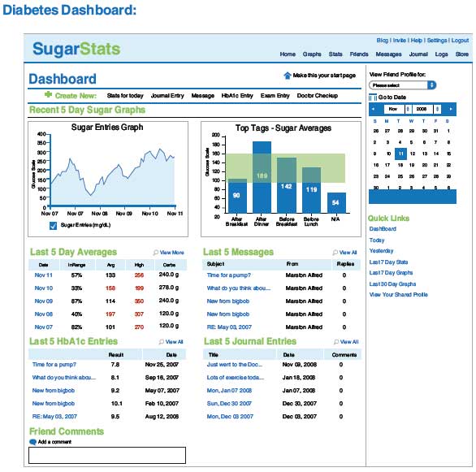The height and width of the screenshot is (472, 476).
Task: Create a new Exam Entry
Action: pos(275,96)
